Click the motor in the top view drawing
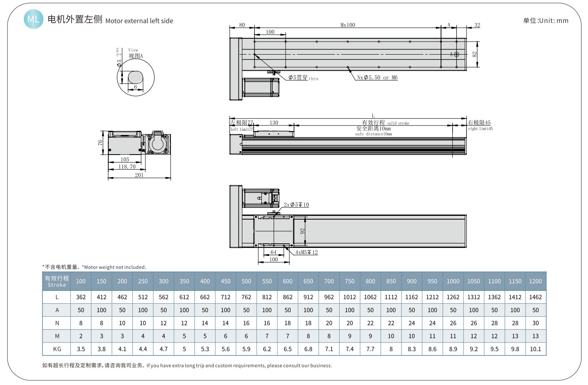Screen dimensions: 588x385 point(261,87)
